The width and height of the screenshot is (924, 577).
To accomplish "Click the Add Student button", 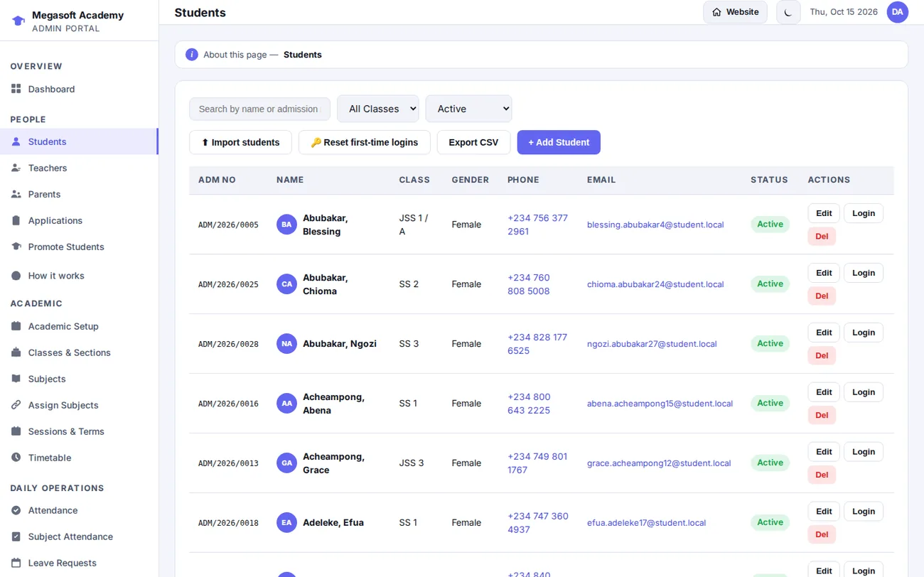I will pos(559,142).
